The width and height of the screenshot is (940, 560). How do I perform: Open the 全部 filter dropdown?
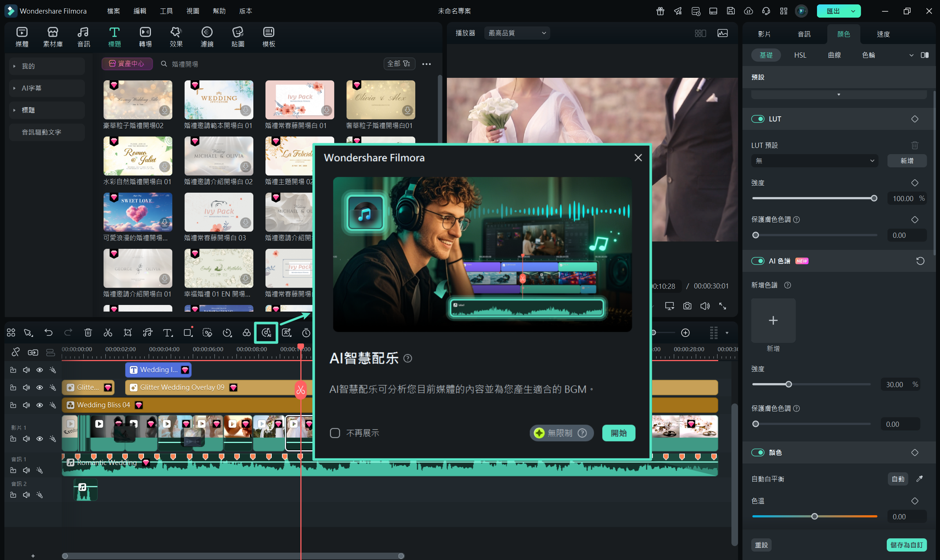coord(399,64)
